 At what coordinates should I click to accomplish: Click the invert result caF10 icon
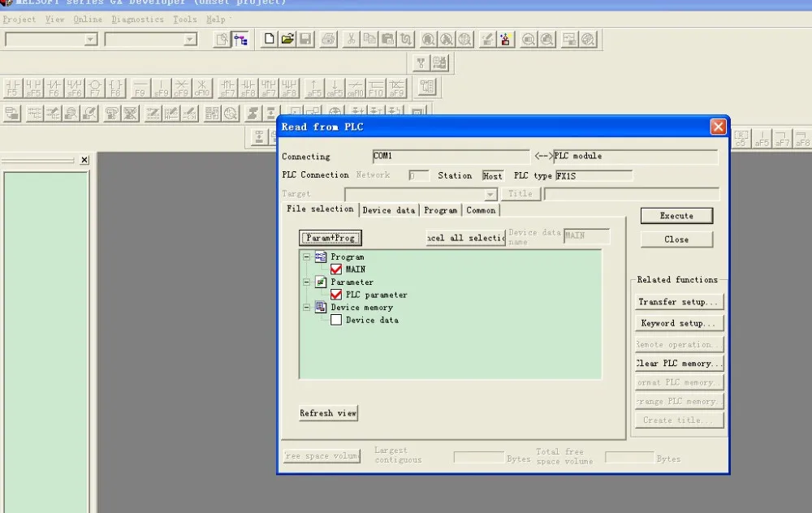coord(356,88)
